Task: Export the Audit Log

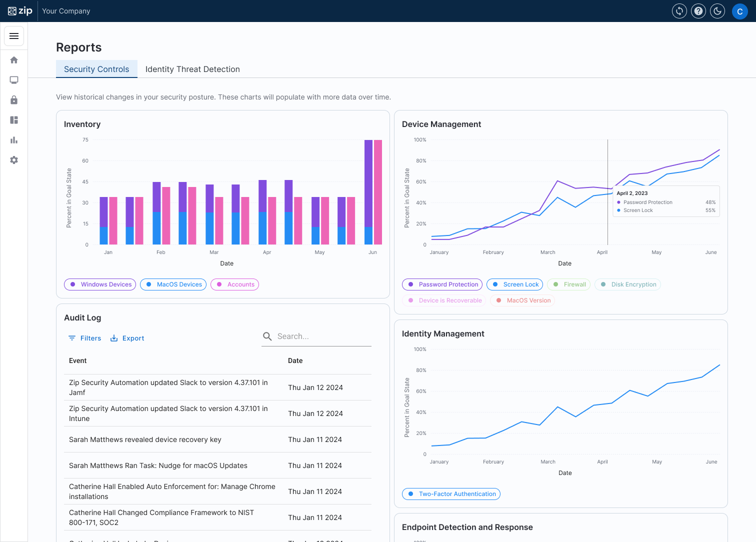Action: (127, 338)
